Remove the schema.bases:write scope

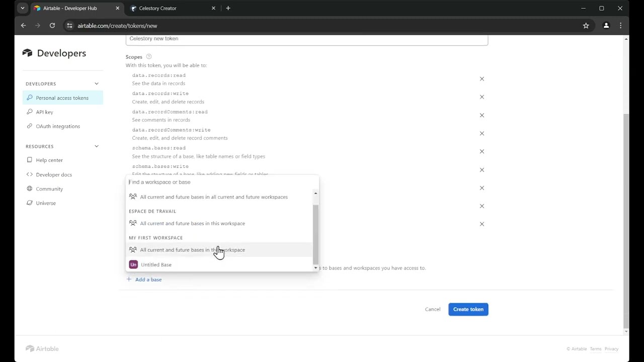tap(481, 170)
